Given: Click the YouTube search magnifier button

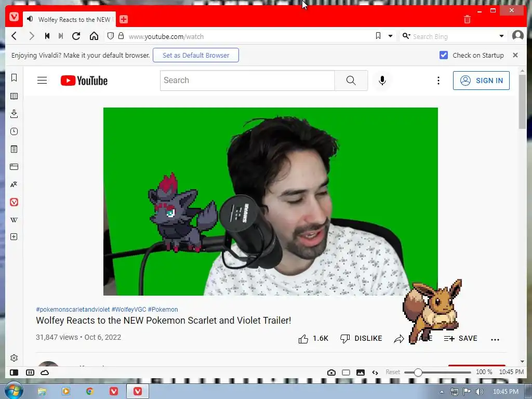Looking at the screenshot, I should [351, 81].
